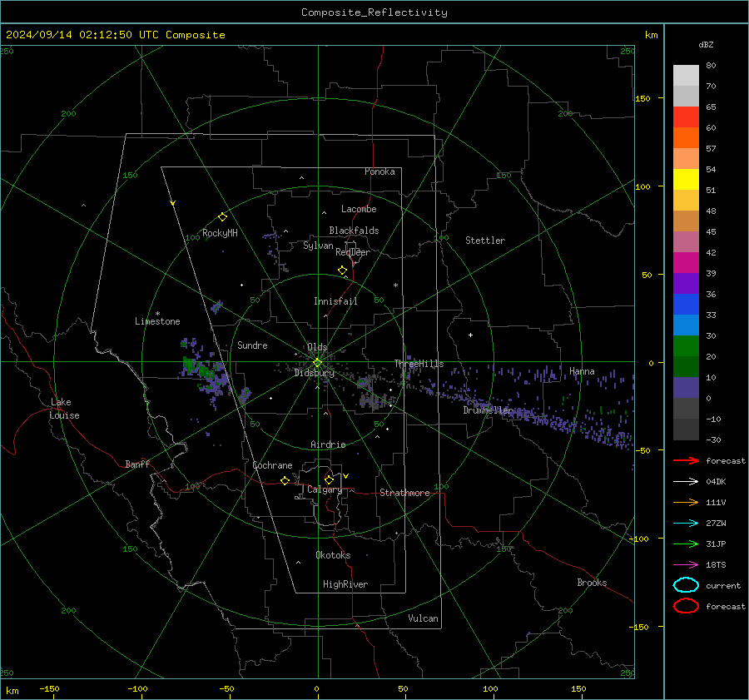Click the orange 111V arrow legend icon

pos(686,502)
